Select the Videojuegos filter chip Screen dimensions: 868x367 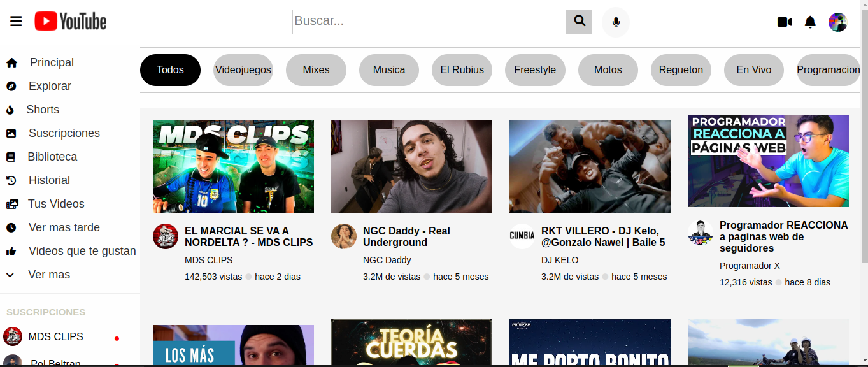click(x=243, y=70)
